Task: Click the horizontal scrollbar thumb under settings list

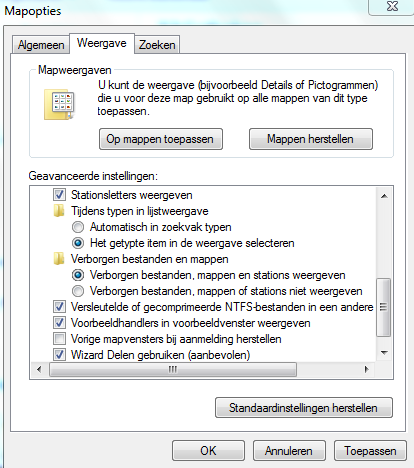Action: coord(173,369)
